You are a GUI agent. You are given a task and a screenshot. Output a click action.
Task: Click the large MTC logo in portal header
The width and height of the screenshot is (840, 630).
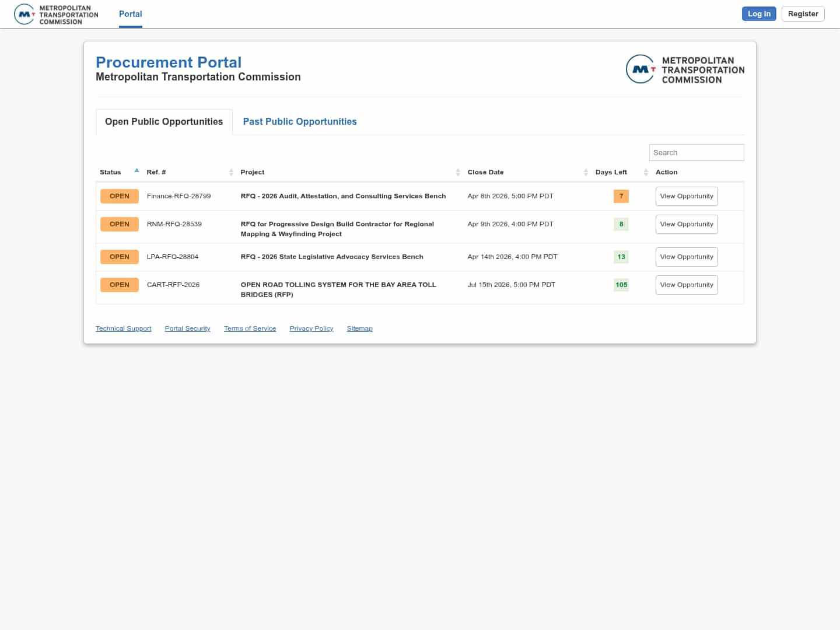[x=685, y=69]
